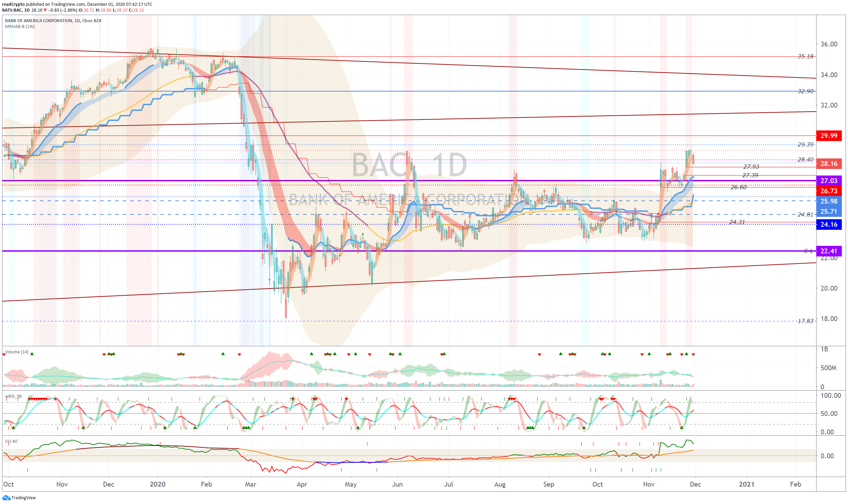Click the 35.18 horizontal line label
The width and height of the screenshot is (848, 504).
[806, 56]
